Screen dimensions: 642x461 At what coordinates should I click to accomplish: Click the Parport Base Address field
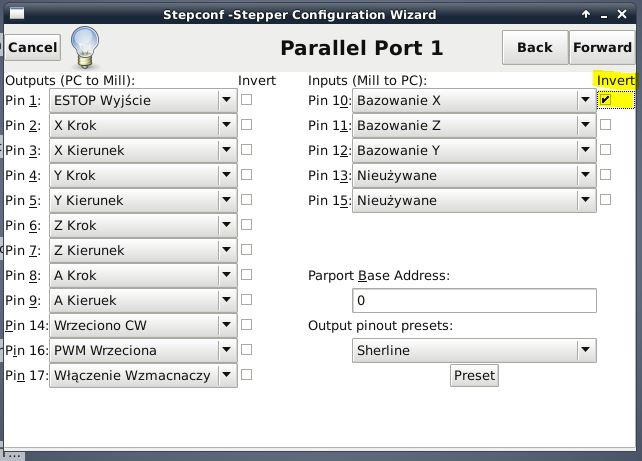tap(474, 301)
